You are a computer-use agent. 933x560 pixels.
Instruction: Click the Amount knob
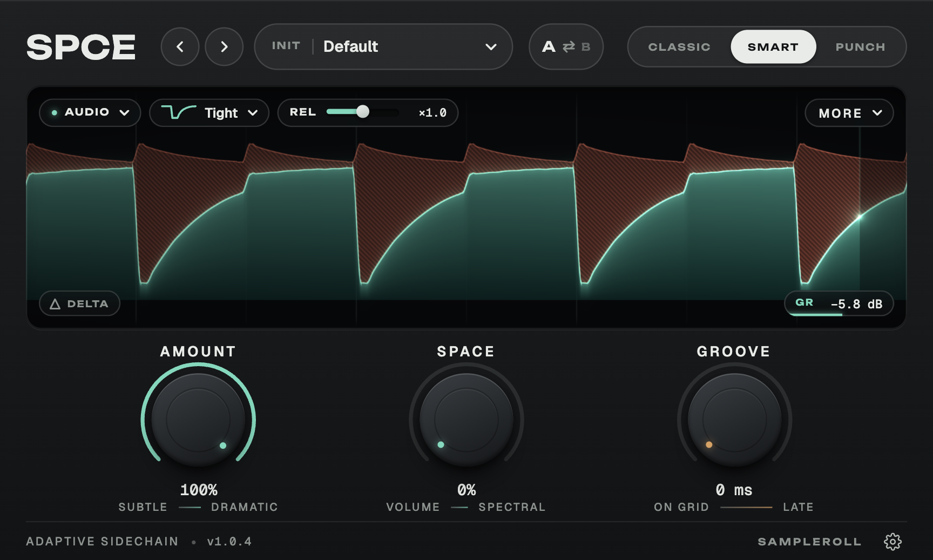(198, 420)
